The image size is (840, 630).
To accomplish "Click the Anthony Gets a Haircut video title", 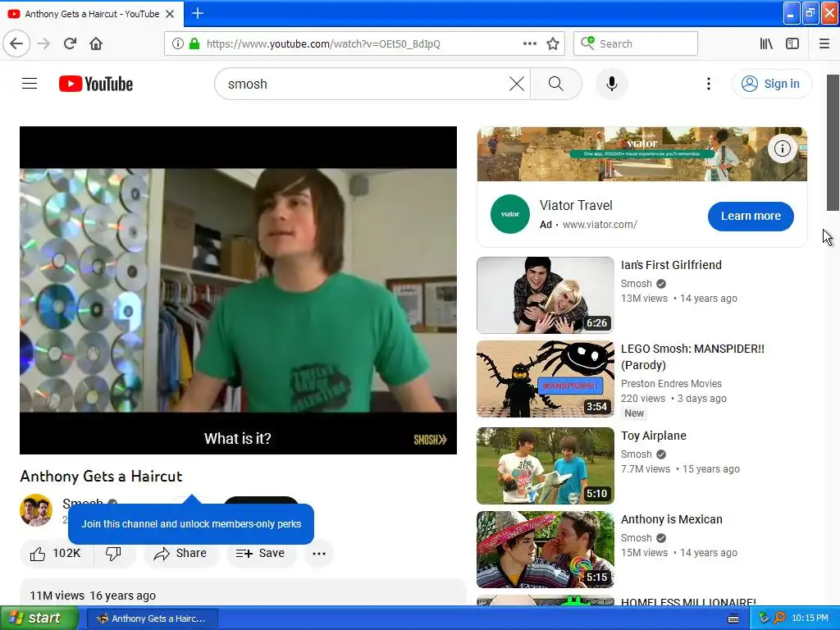I will click(101, 477).
